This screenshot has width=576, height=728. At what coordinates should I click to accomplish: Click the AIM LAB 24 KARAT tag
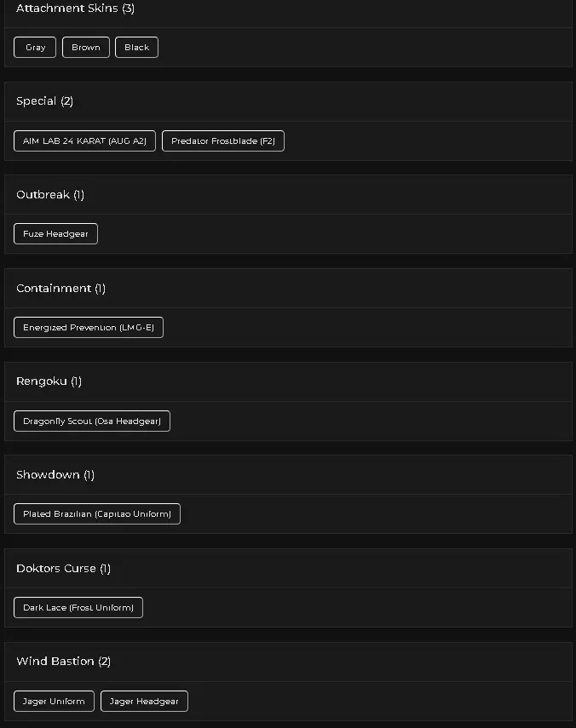[84, 141]
